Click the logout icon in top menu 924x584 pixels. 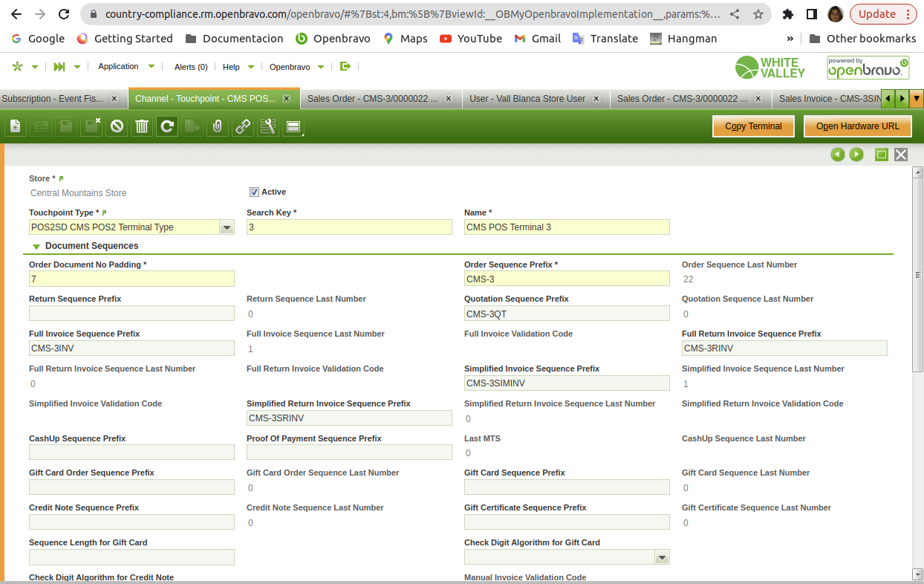tap(345, 66)
